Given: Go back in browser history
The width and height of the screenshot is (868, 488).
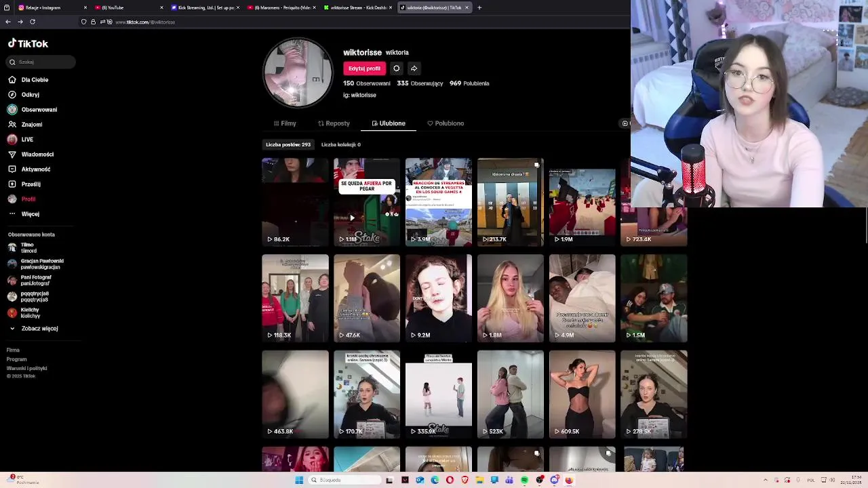Looking at the screenshot, I should 8,22.
